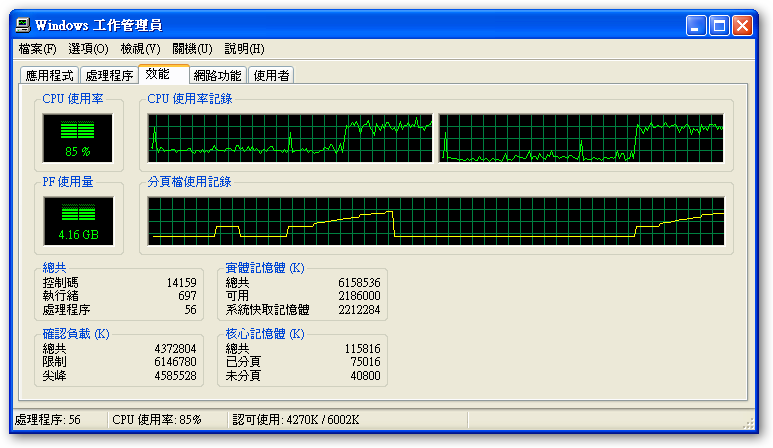Click status bar text 認可使用: 4270K / 6002K
Image resolution: width=773 pixels, height=448 pixels.
pyautogui.click(x=296, y=420)
